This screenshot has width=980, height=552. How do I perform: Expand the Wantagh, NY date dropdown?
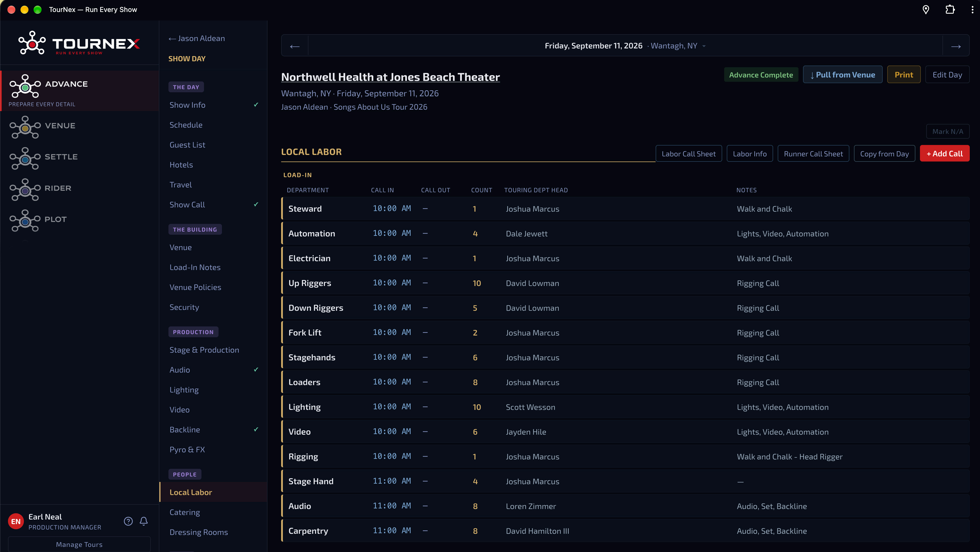tap(678, 46)
